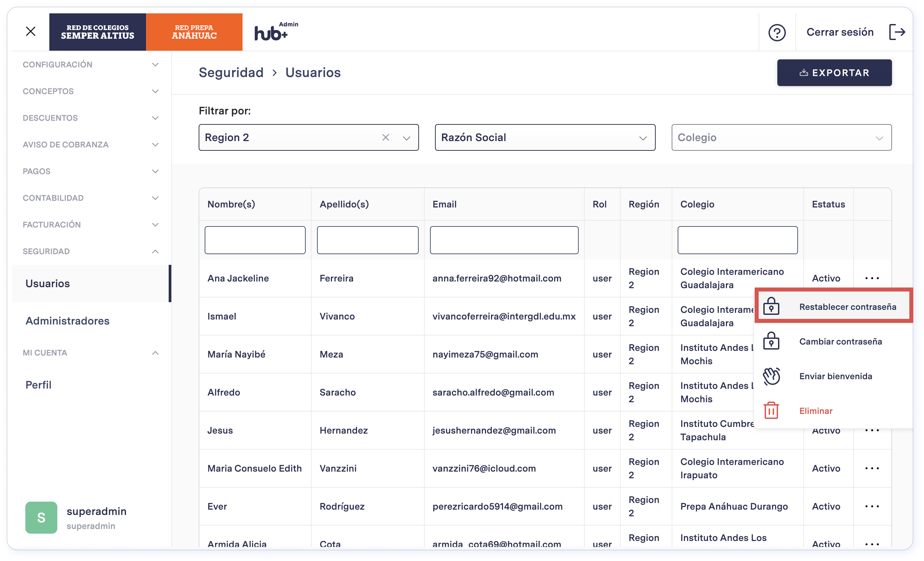The image size is (924, 561).
Task: Expand the Facturación sidebar section
Action: point(91,224)
